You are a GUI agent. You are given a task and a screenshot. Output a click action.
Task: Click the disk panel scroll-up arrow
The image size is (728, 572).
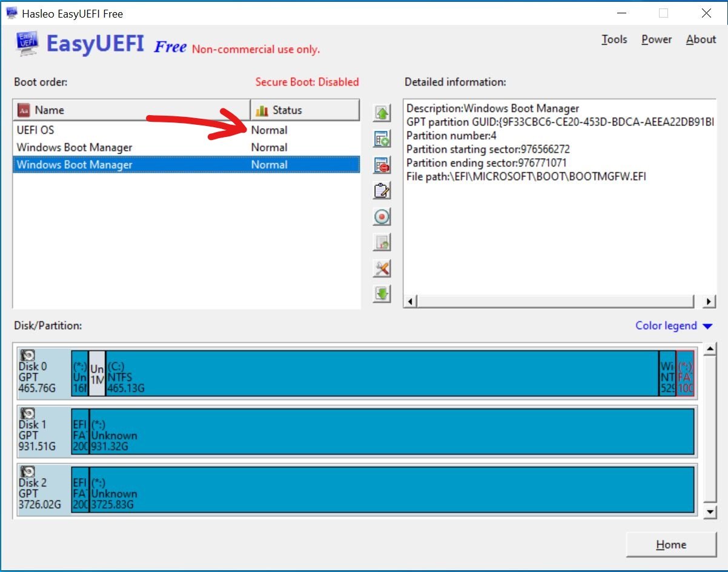(x=710, y=349)
